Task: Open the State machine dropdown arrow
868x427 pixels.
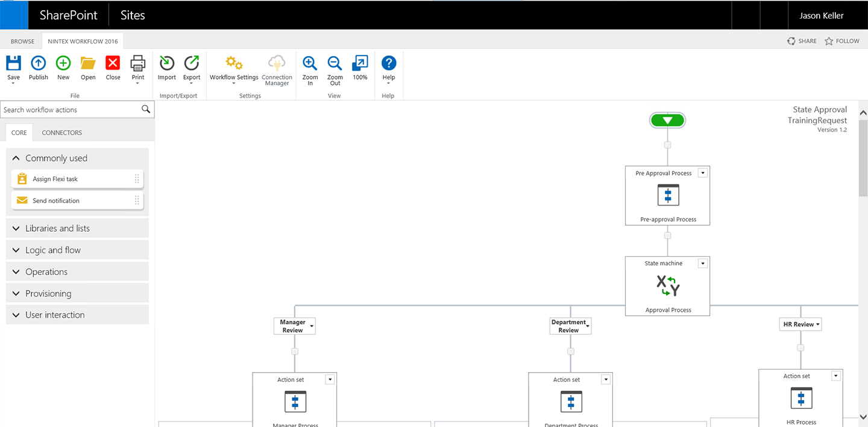Action: (x=702, y=264)
